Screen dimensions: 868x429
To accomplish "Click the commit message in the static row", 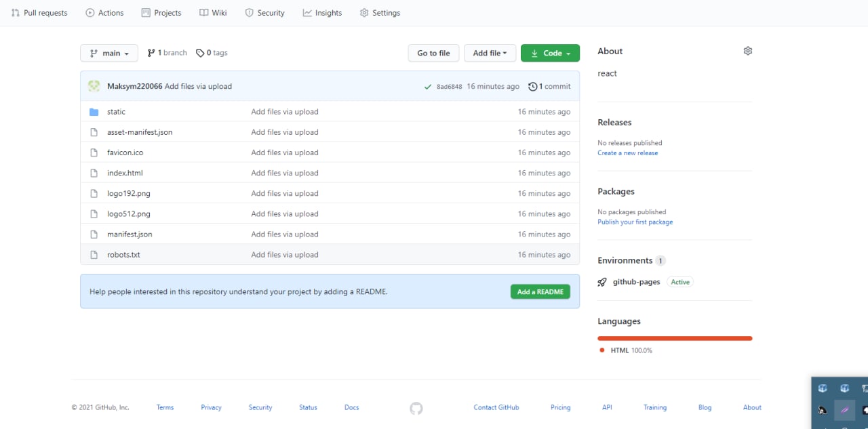I will 285,112.
